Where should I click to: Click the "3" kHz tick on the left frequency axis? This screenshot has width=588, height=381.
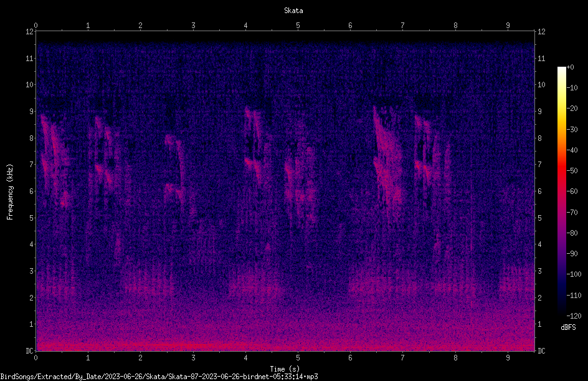click(x=32, y=271)
